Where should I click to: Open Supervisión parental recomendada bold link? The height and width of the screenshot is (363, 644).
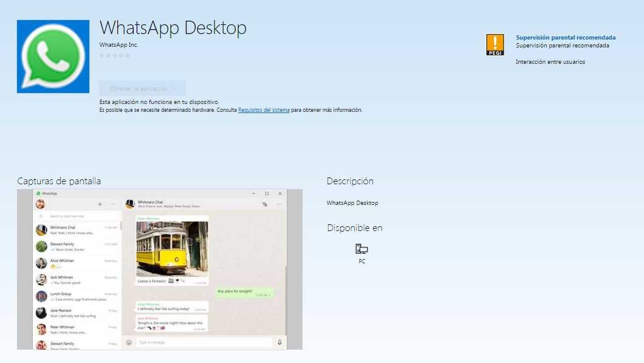[566, 38]
